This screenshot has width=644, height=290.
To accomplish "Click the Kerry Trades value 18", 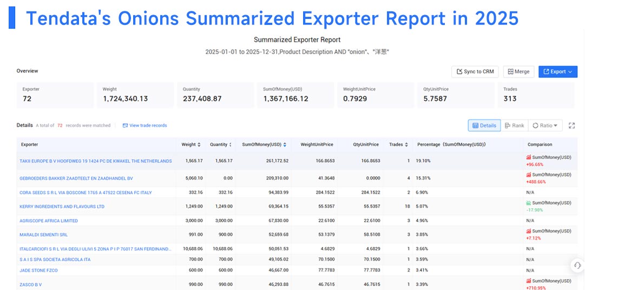I will coord(407,207).
